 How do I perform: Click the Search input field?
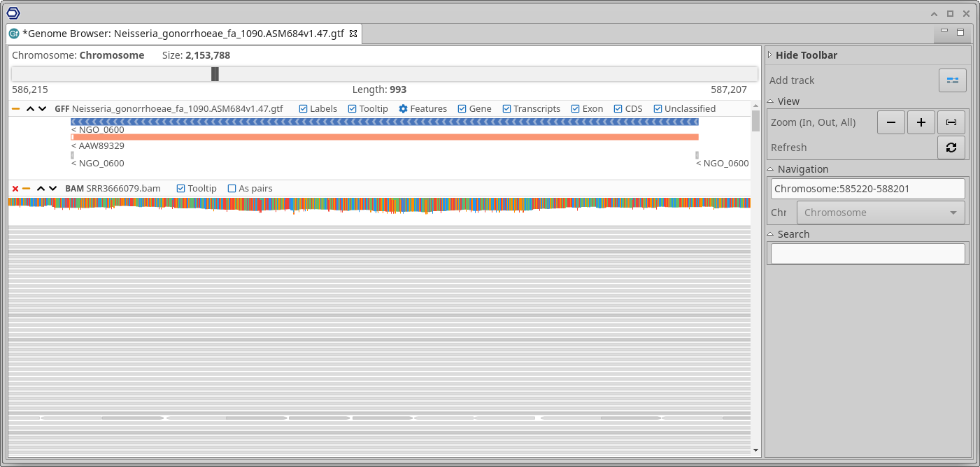pyautogui.click(x=867, y=254)
